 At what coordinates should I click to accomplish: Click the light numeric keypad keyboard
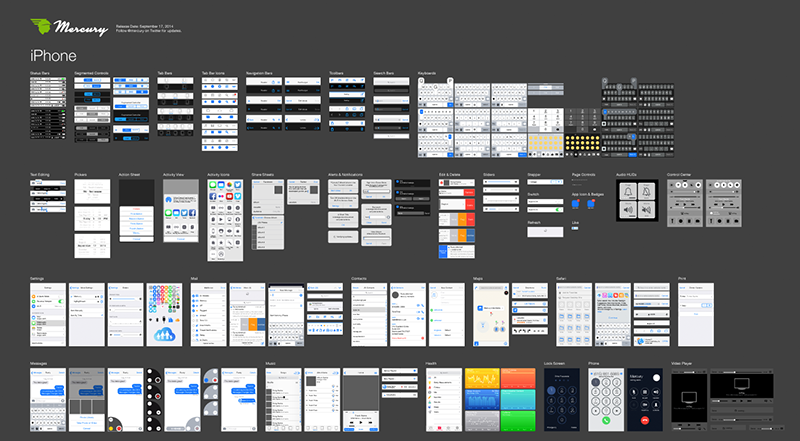(x=546, y=120)
